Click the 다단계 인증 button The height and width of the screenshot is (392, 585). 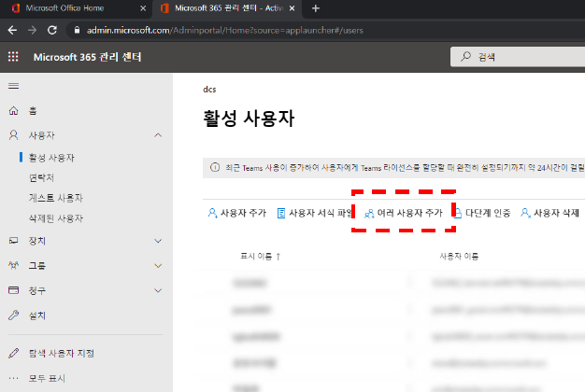point(482,213)
